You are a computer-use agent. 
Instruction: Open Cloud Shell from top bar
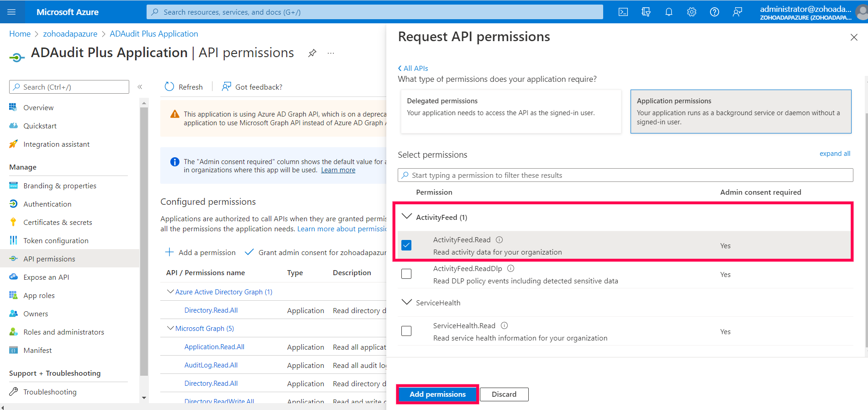623,12
